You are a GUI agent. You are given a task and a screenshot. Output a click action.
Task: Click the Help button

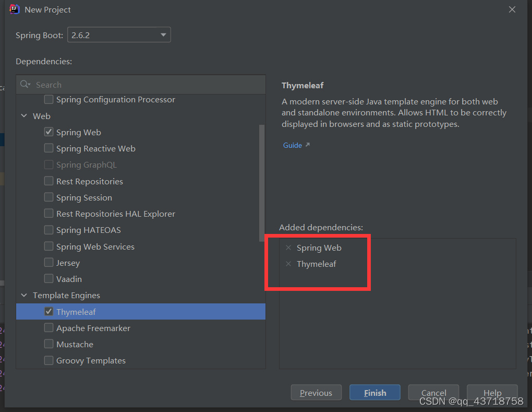[x=492, y=393]
